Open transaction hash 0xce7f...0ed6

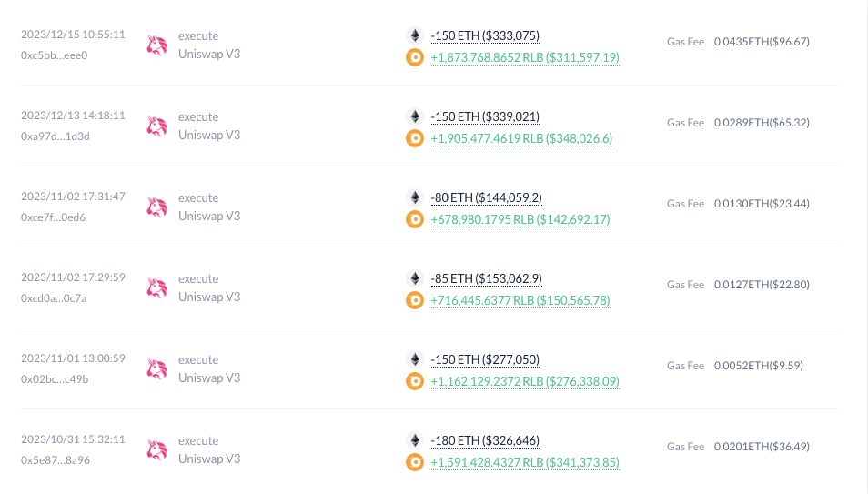point(53,217)
